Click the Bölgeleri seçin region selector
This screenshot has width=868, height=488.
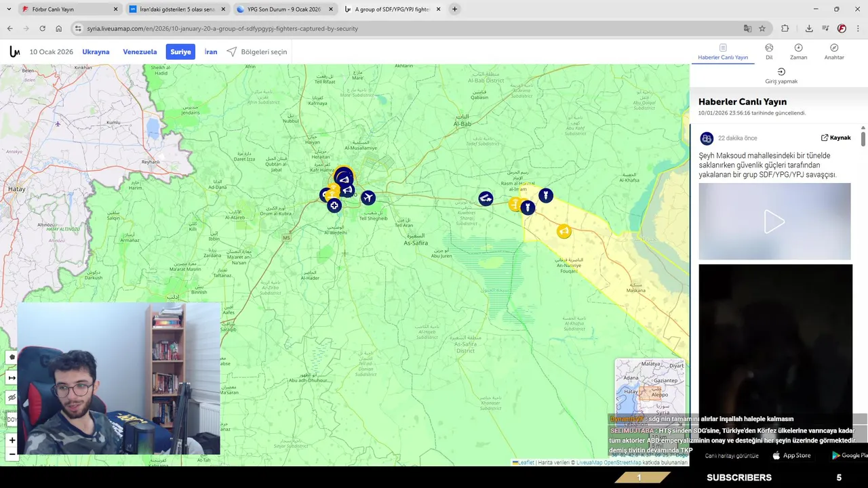[257, 52]
